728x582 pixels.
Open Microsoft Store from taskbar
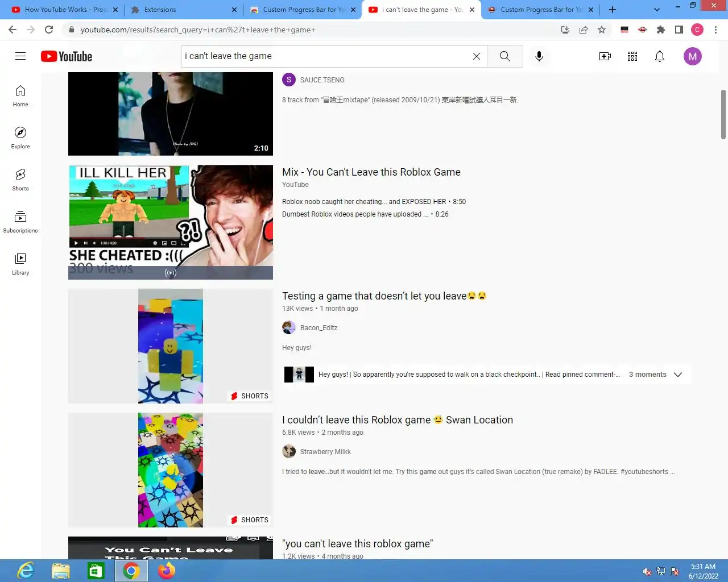[96, 571]
